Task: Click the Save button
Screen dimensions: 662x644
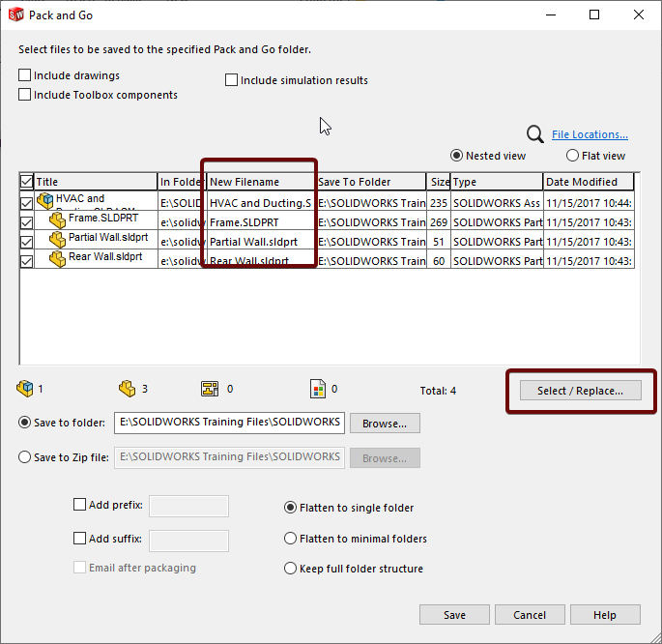Action: click(454, 614)
